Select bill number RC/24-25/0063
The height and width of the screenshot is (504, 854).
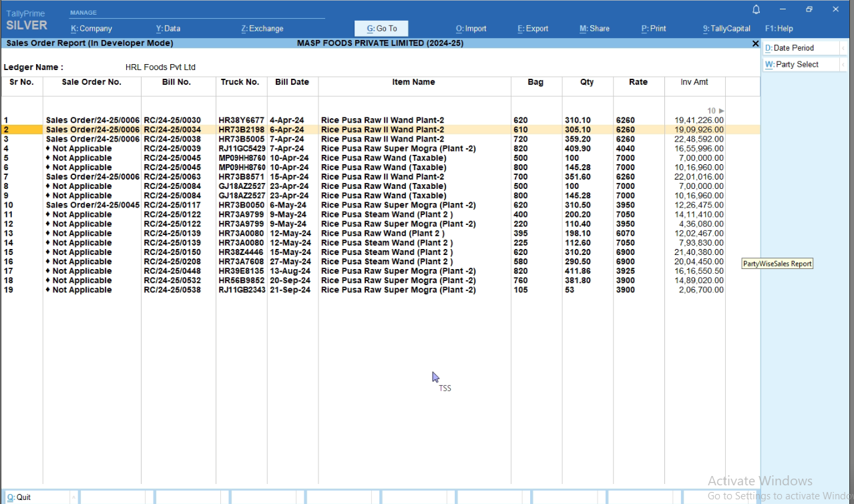click(172, 177)
